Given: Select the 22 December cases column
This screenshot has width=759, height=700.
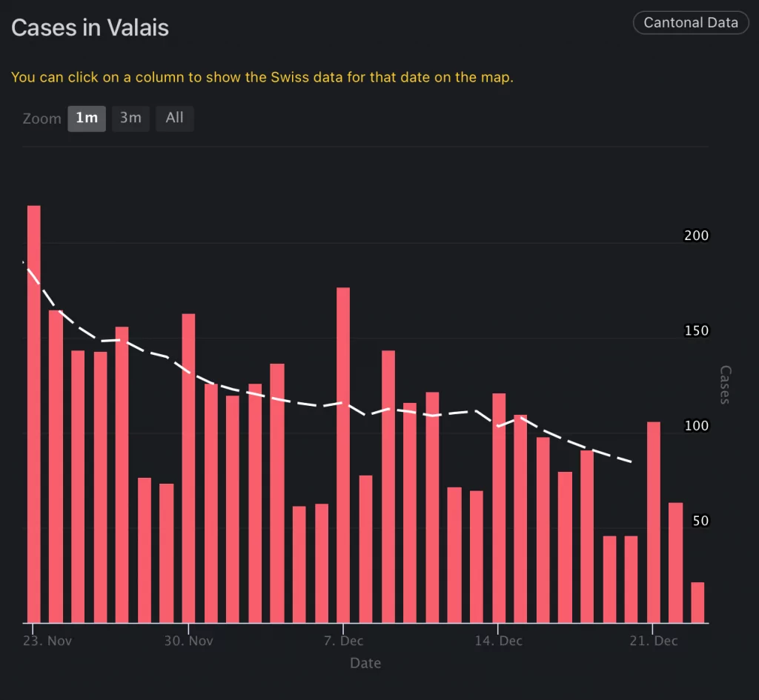Looking at the screenshot, I should click(x=675, y=563).
